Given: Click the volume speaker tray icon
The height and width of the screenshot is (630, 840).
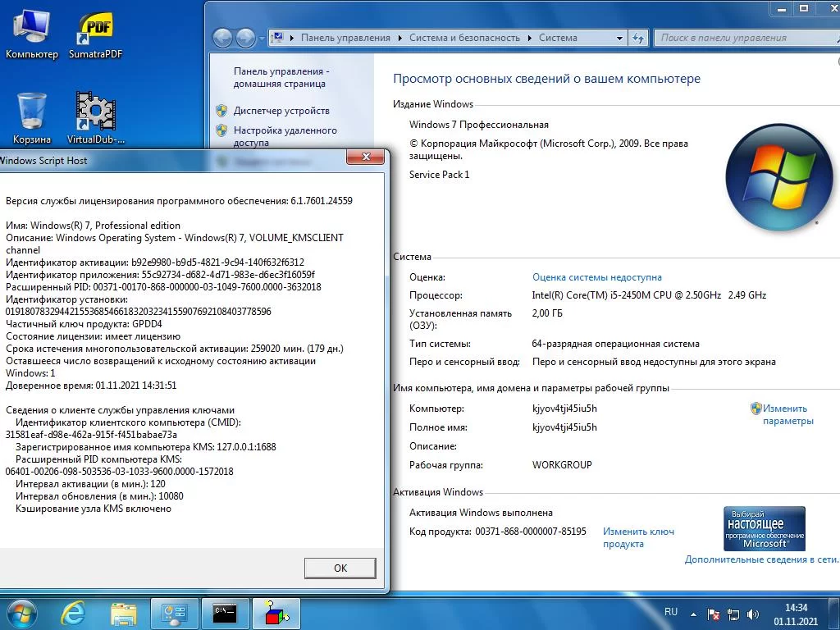Looking at the screenshot, I should [x=755, y=613].
